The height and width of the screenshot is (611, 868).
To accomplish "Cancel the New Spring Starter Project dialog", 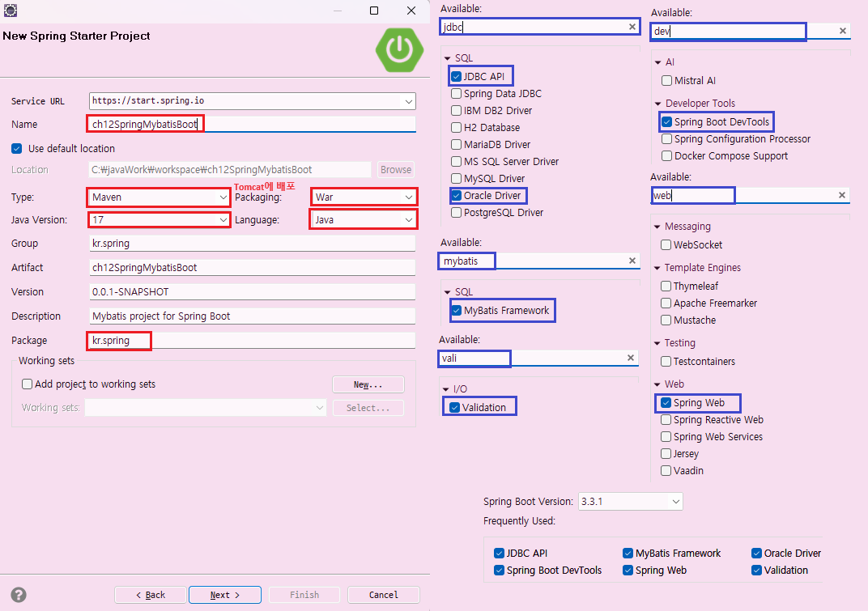I will pos(383,595).
